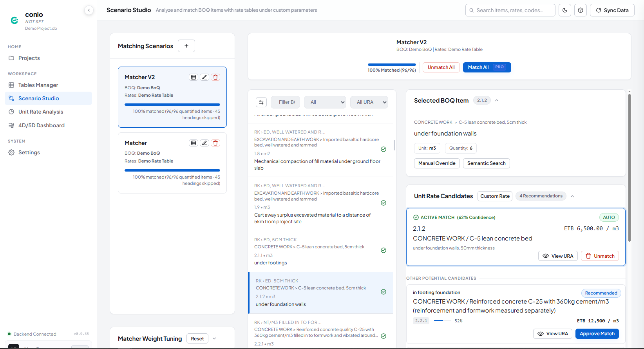Focus the search items, rates, codes field
The image size is (644, 349).
tap(510, 10)
